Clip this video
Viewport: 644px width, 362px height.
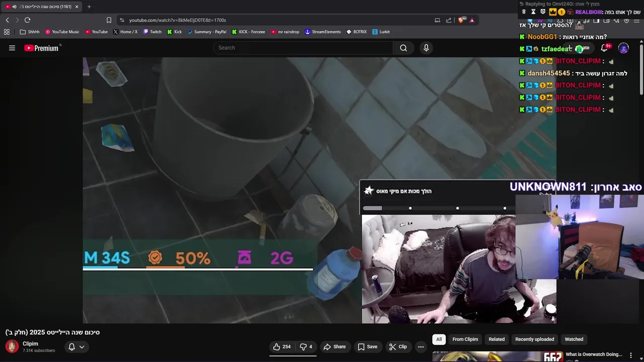[398, 346]
